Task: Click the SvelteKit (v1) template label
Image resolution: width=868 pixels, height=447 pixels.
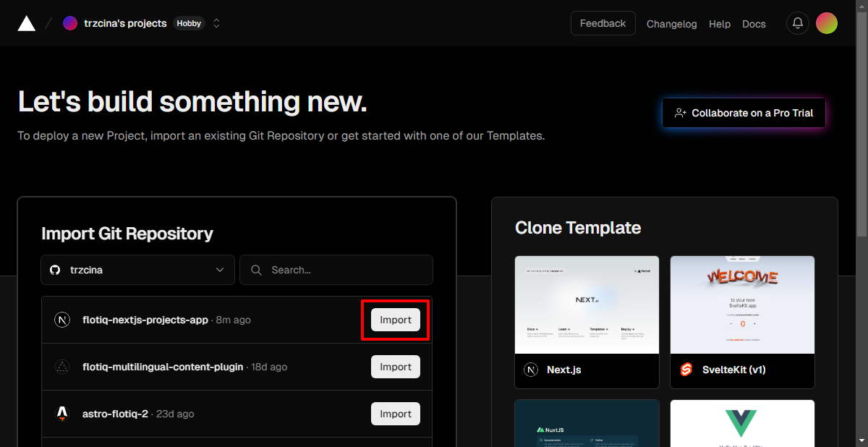Action: (x=734, y=370)
